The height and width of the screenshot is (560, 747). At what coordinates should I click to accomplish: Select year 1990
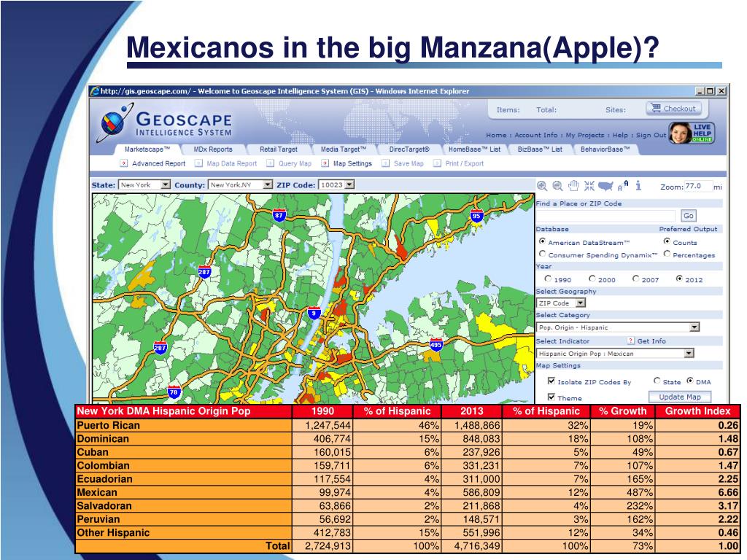(x=548, y=279)
